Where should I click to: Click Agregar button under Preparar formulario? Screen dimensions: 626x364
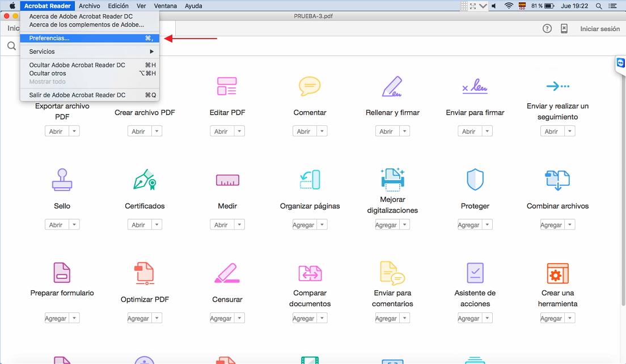tap(56, 318)
